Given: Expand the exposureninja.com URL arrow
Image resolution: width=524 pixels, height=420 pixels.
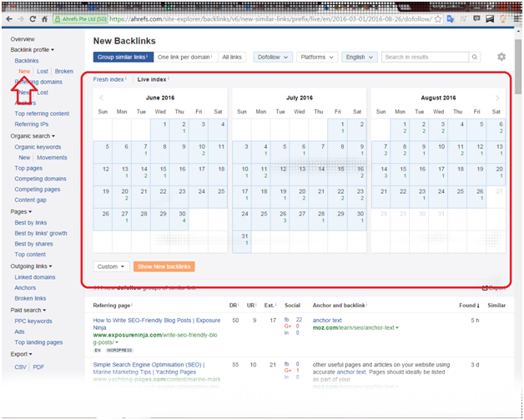Looking at the screenshot, I should [x=117, y=342].
